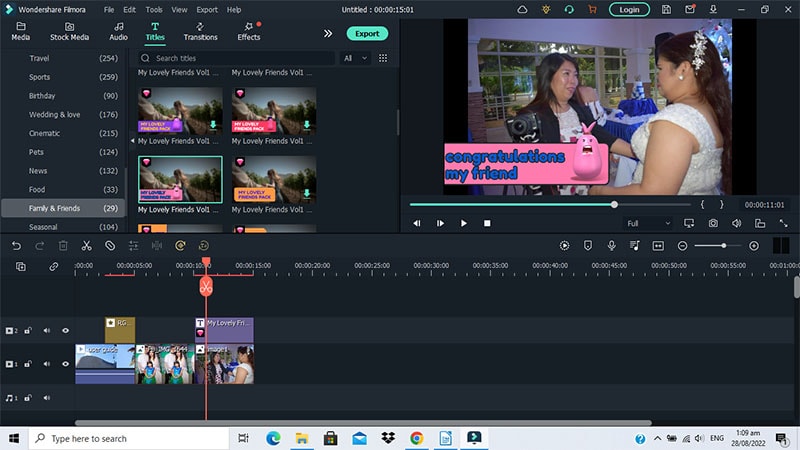The height and width of the screenshot is (450, 800).
Task: Select the highlighted My Lovely Friends title thumbnail
Action: pyautogui.click(x=180, y=180)
